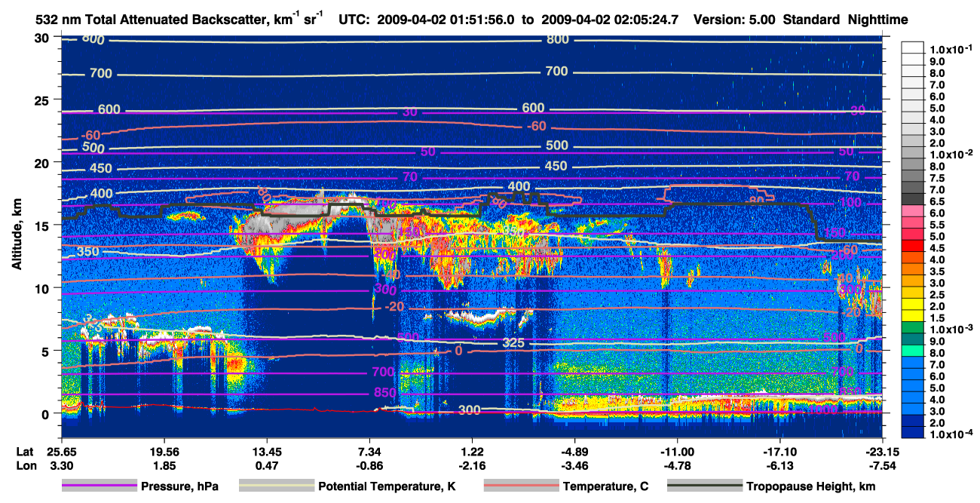
Task: Click the 'Lon' row label
Action: [x=26, y=465]
